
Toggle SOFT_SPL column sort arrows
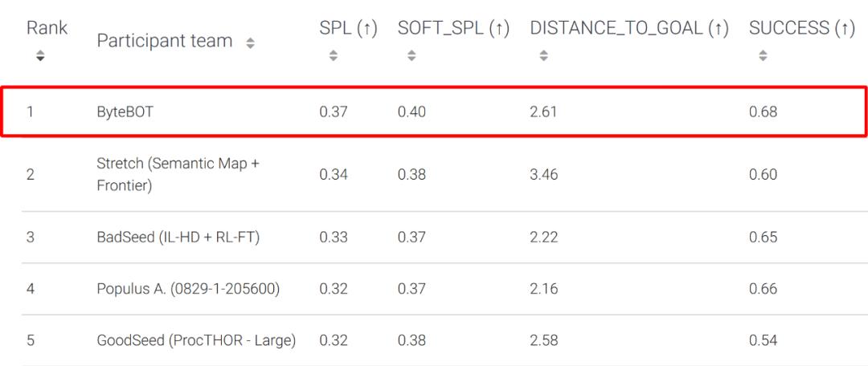(x=411, y=56)
